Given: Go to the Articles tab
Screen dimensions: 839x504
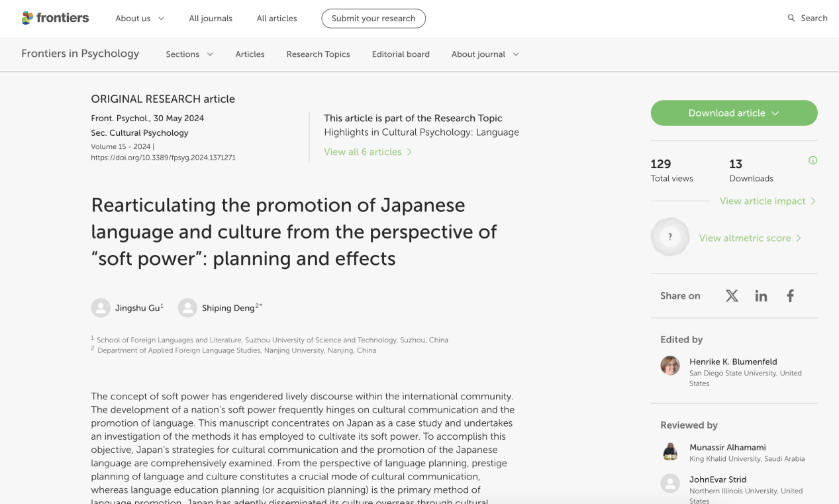Looking at the screenshot, I should [250, 54].
